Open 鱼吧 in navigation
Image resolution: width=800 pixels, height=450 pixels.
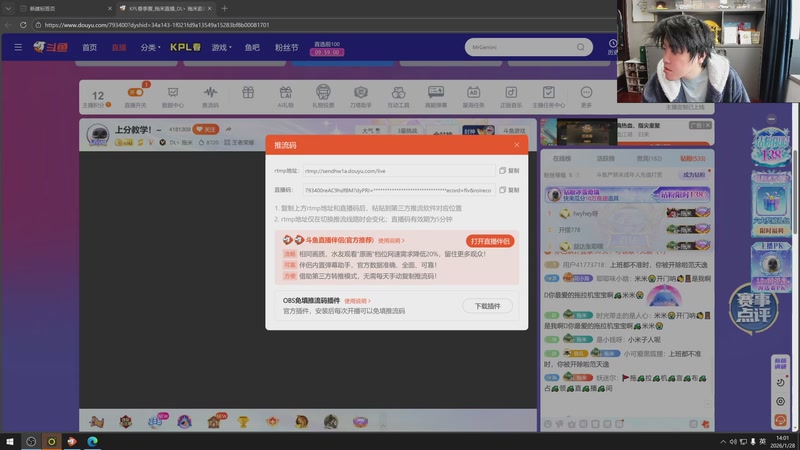click(252, 47)
